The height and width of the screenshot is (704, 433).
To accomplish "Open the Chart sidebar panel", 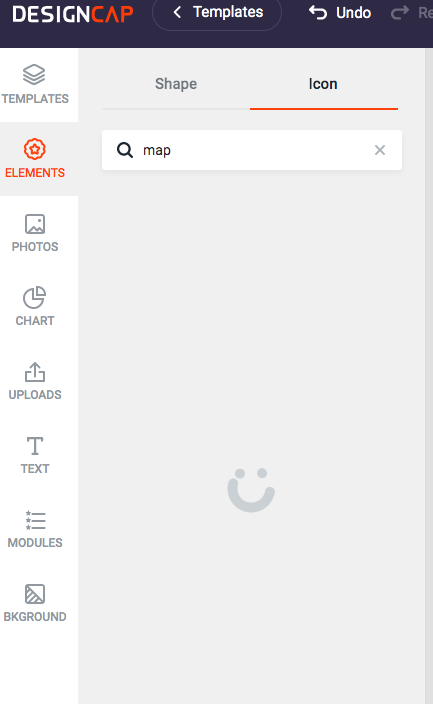I will [x=35, y=307].
